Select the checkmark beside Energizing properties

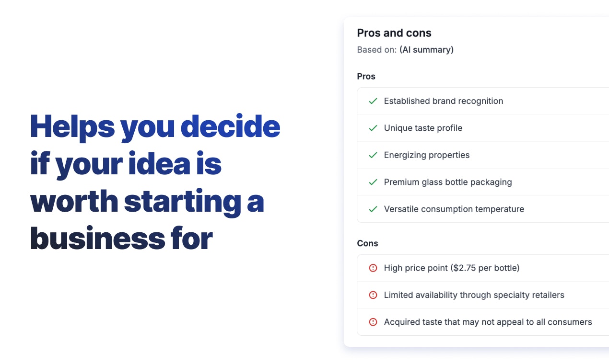coord(373,155)
